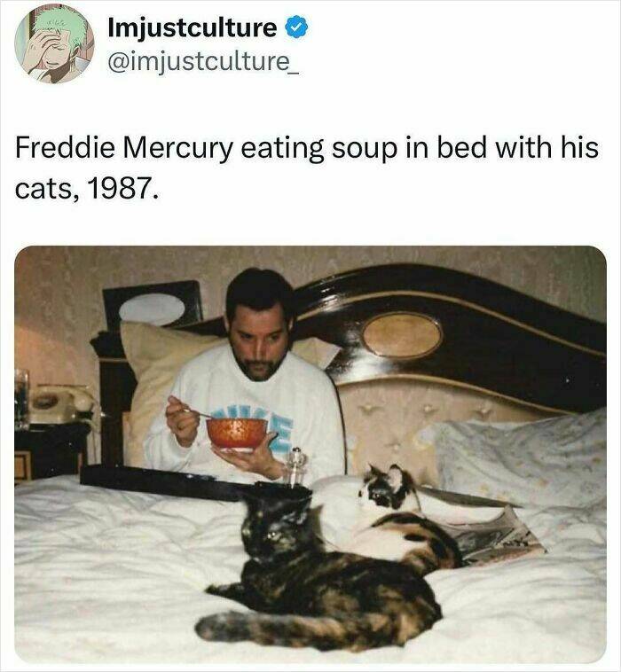Click the oval framed mirror behind the pillow
The height and width of the screenshot is (672, 621).
coord(152,309)
